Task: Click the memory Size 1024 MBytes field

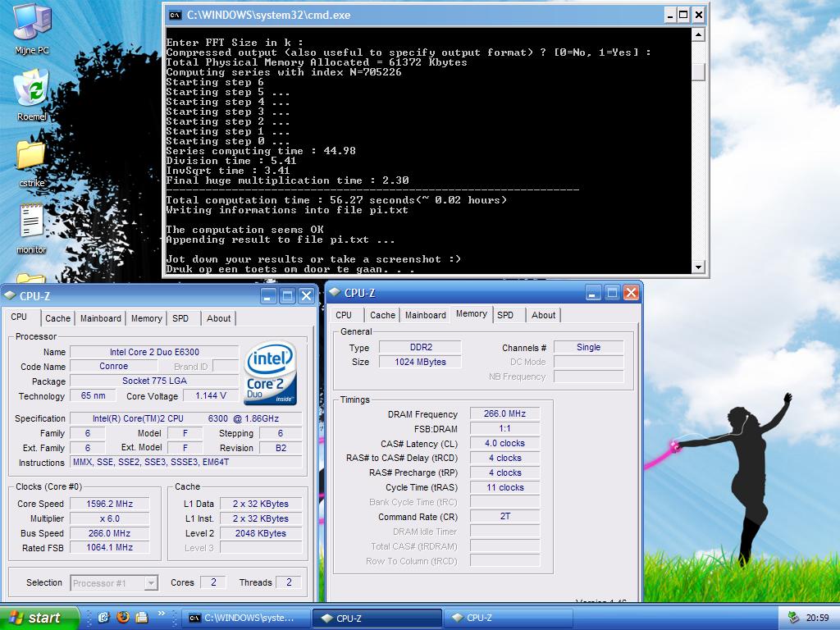Action: [x=421, y=362]
